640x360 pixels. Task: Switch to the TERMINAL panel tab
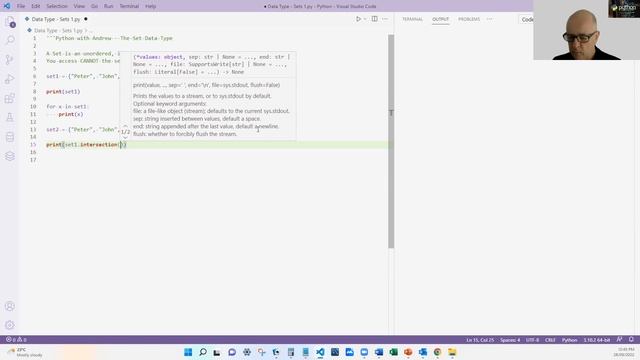[412, 19]
